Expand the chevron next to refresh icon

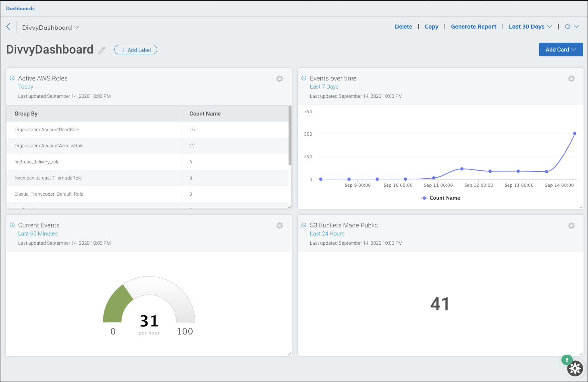click(576, 27)
